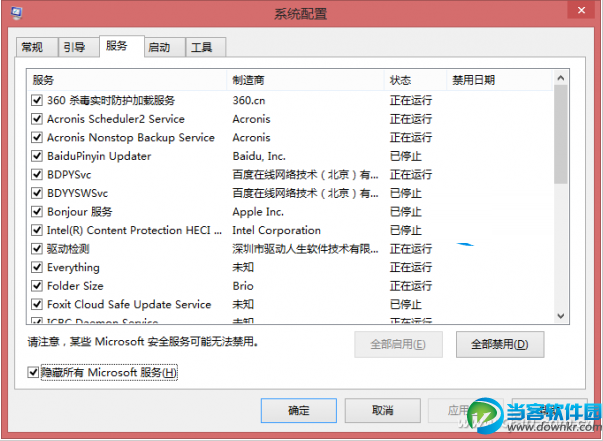Click the scrollbar down arrow
This screenshot has height=441, width=603.
561,316
